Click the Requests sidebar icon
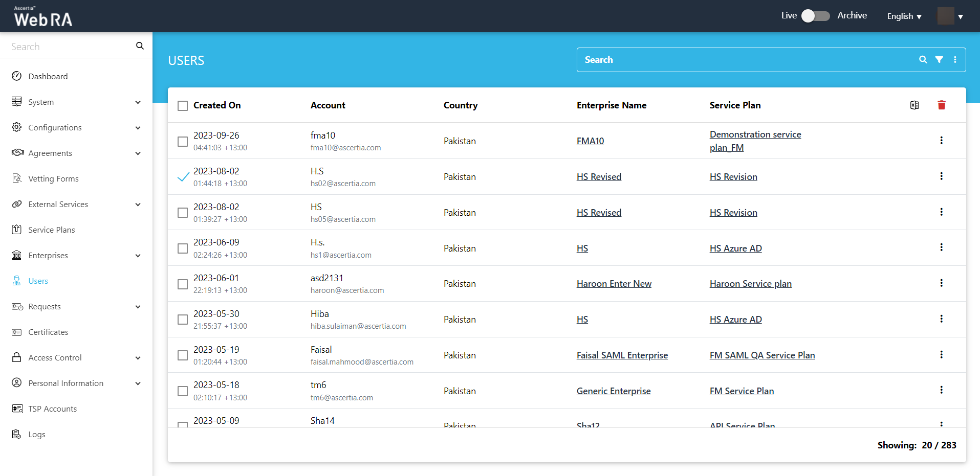This screenshot has height=476, width=980. [x=17, y=306]
